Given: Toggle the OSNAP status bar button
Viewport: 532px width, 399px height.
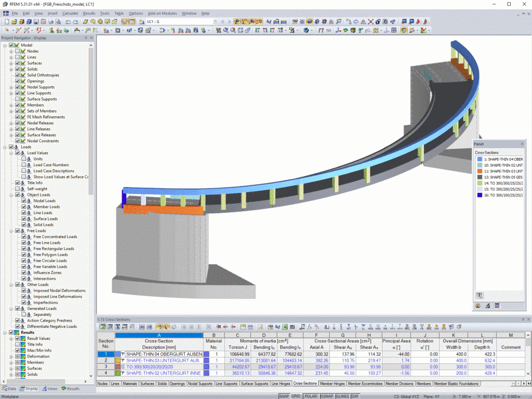Looking at the screenshot, I should tap(327, 396).
